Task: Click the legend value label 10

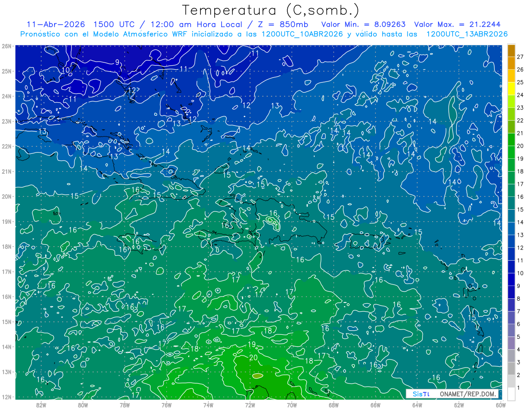Action: coord(520,273)
